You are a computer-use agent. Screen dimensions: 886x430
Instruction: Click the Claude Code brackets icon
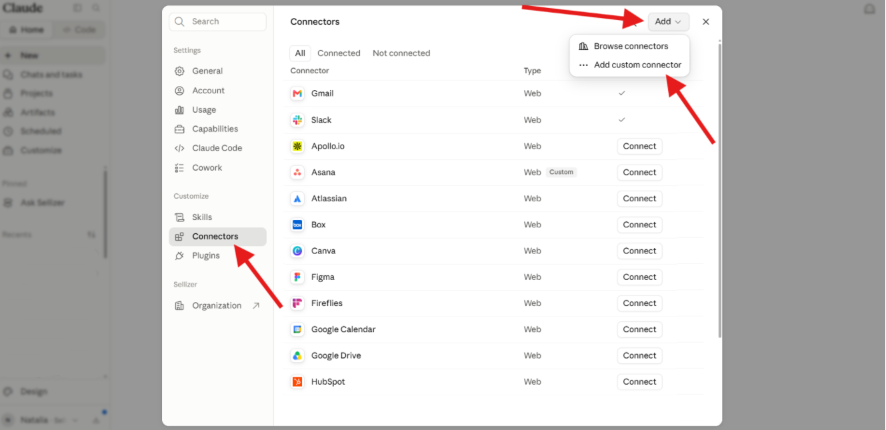tap(180, 148)
